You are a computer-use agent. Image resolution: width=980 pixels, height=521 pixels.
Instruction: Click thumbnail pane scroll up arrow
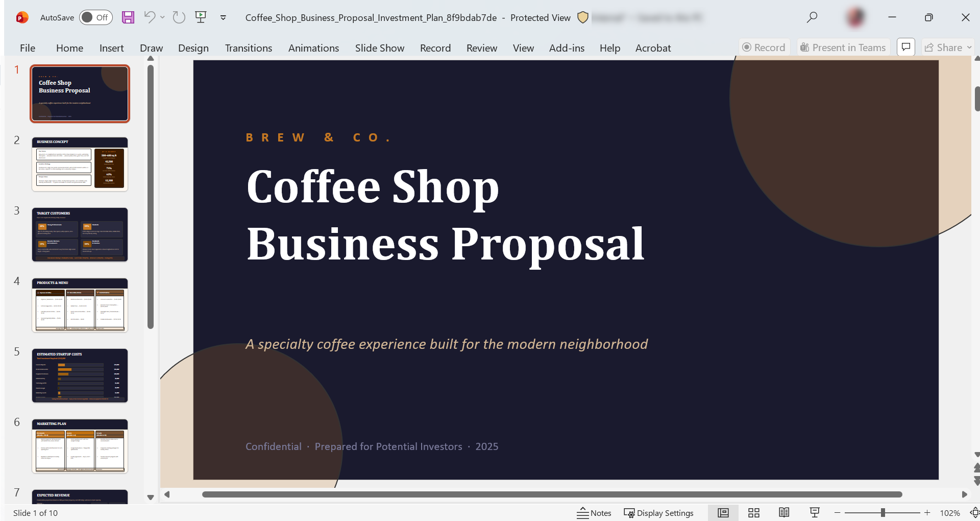(151, 59)
